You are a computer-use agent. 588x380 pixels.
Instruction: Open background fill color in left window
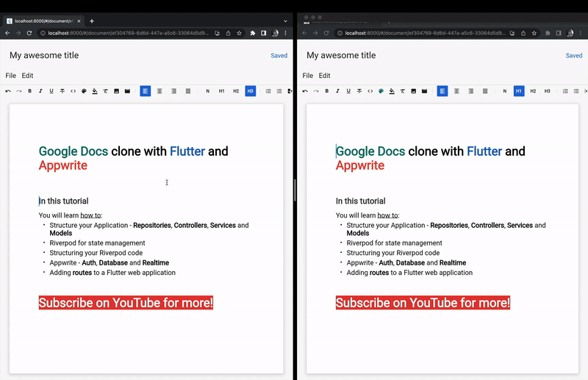tap(95, 91)
